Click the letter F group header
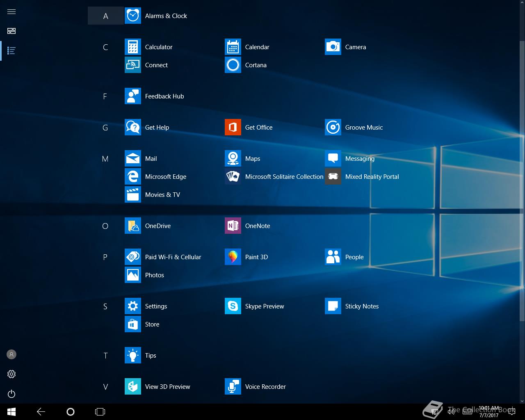 click(105, 96)
